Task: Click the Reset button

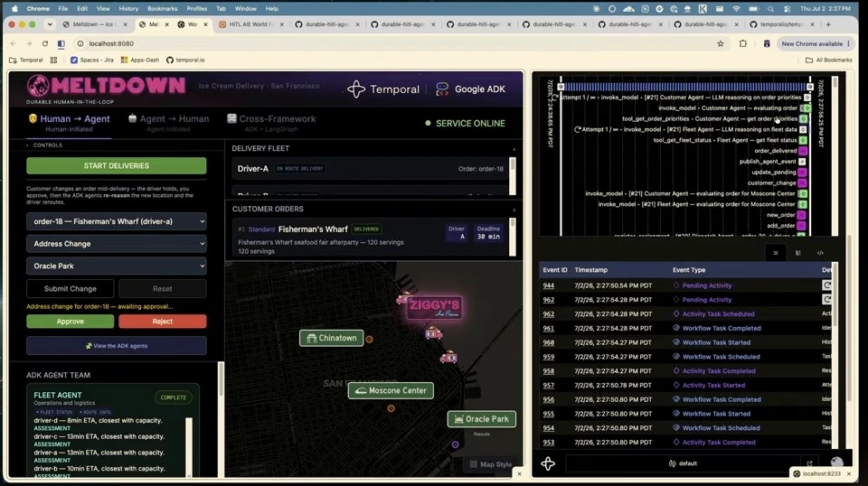Action: [162, 288]
